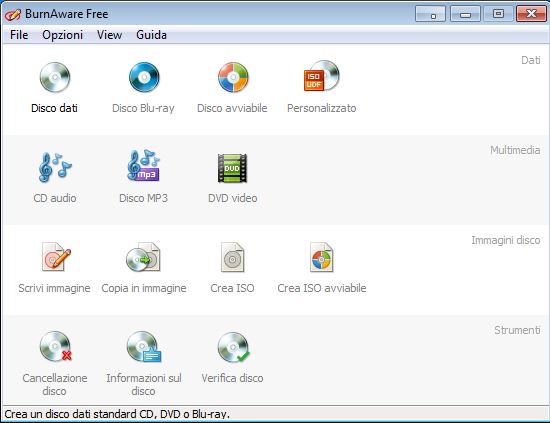Open the Cancellazione disco tool
Screen dimensions: 550x423
(55, 364)
